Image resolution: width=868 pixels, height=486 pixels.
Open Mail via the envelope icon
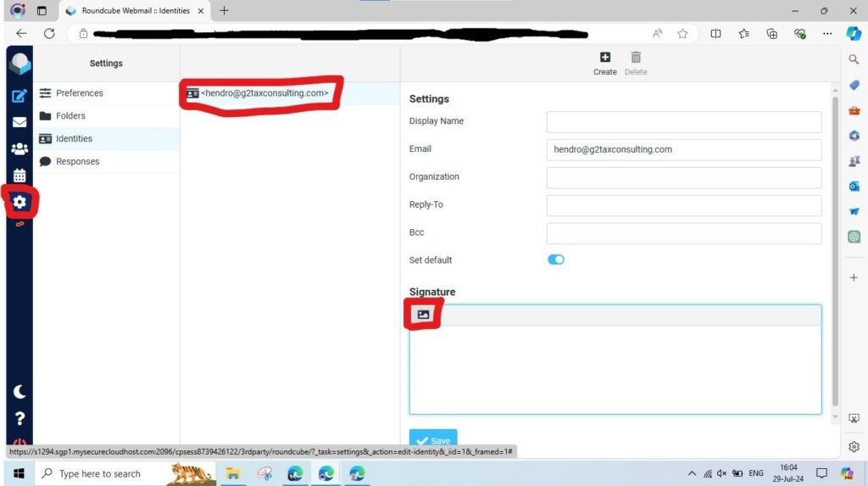pyautogui.click(x=19, y=122)
